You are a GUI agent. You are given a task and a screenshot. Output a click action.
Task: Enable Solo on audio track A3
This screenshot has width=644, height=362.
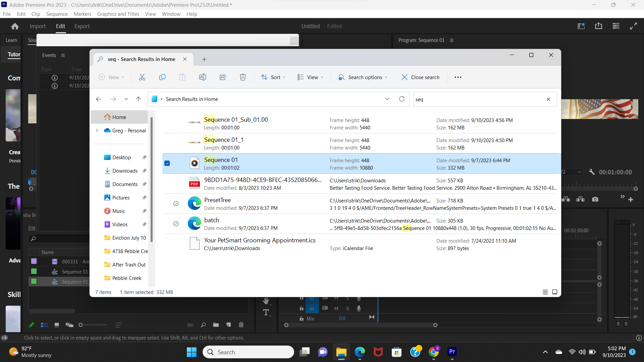(347, 308)
